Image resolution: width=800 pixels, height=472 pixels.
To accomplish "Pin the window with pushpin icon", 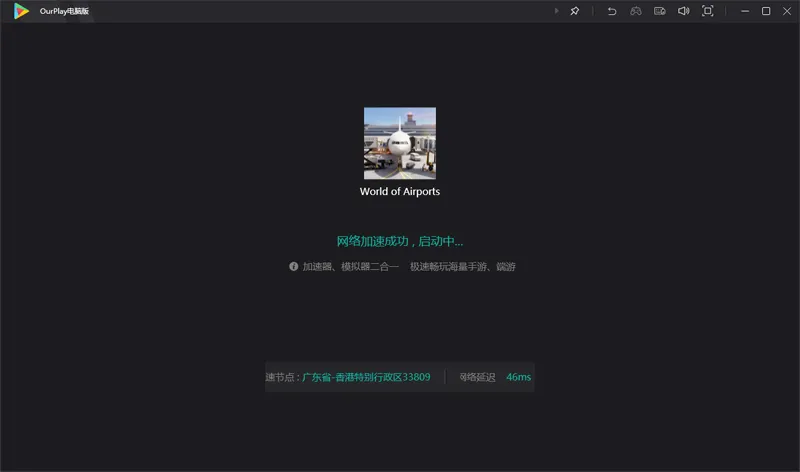I will (574, 11).
